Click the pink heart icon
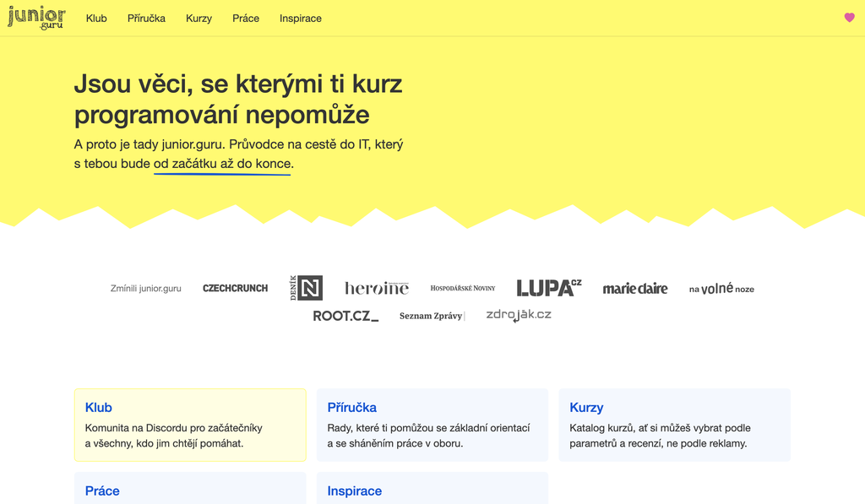The image size is (865, 504). (x=849, y=18)
